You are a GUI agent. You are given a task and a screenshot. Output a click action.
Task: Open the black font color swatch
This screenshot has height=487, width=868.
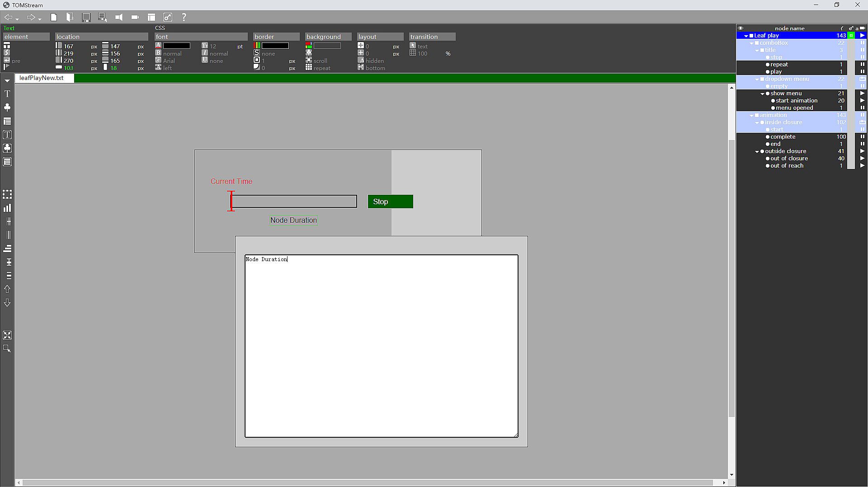177,46
